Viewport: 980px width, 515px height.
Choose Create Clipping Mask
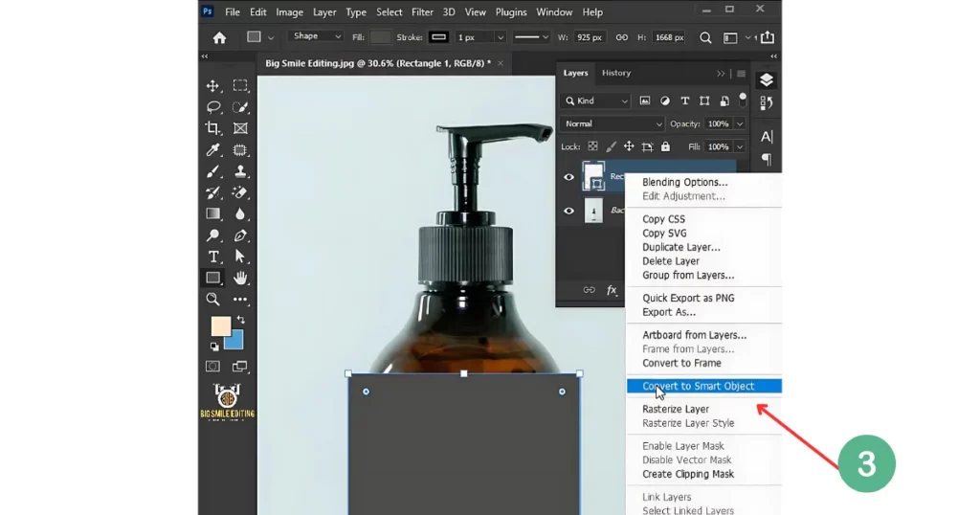click(x=688, y=474)
